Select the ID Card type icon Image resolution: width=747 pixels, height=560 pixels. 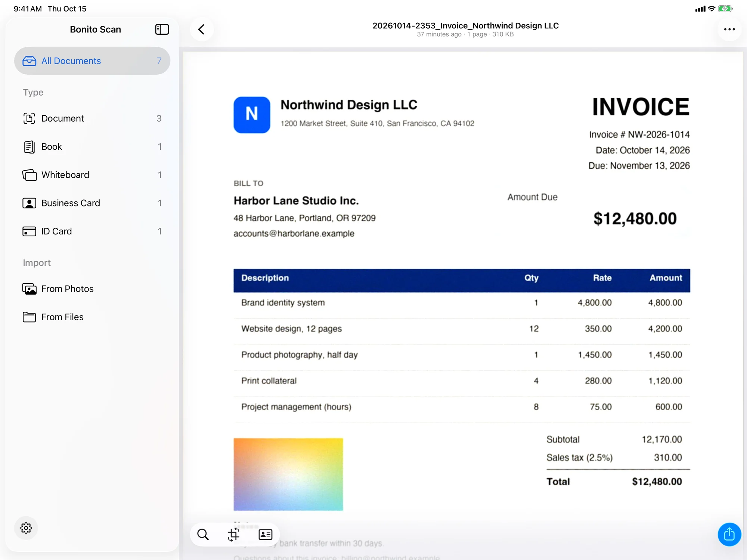pos(29,231)
